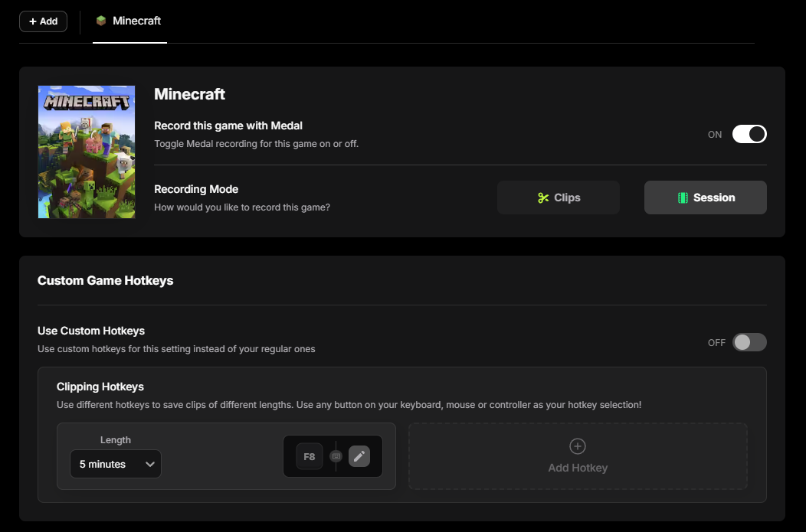Screen dimensions: 806x532
Task: Click the F8 hotkey key box
Action: (x=310, y=456)
